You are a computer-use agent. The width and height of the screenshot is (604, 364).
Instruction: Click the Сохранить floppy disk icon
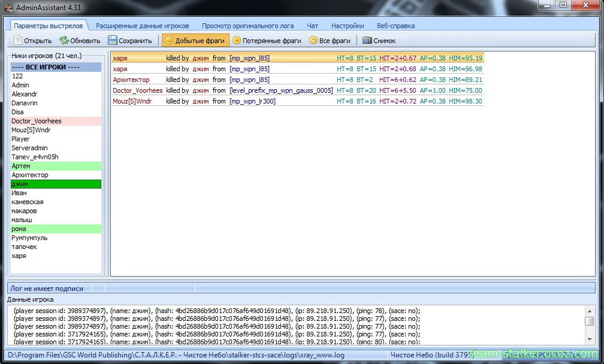pos(113,40)
